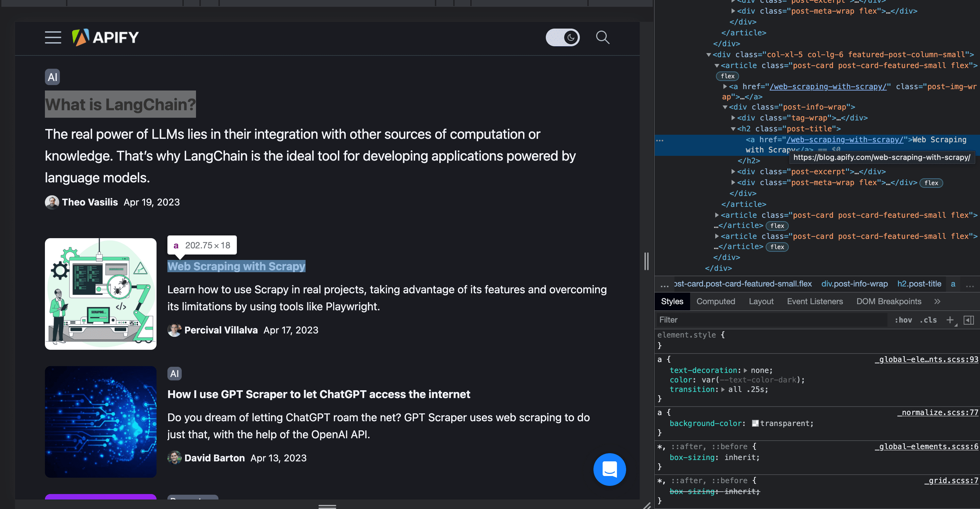Viewport: 980px width, 509px height.
Task: Toggle the flex badge on post-meta-wrap div
Action: tap(931, 183)
